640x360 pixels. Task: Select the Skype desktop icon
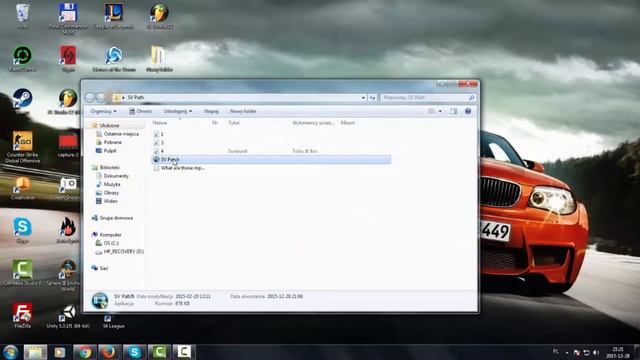point(22,231)
